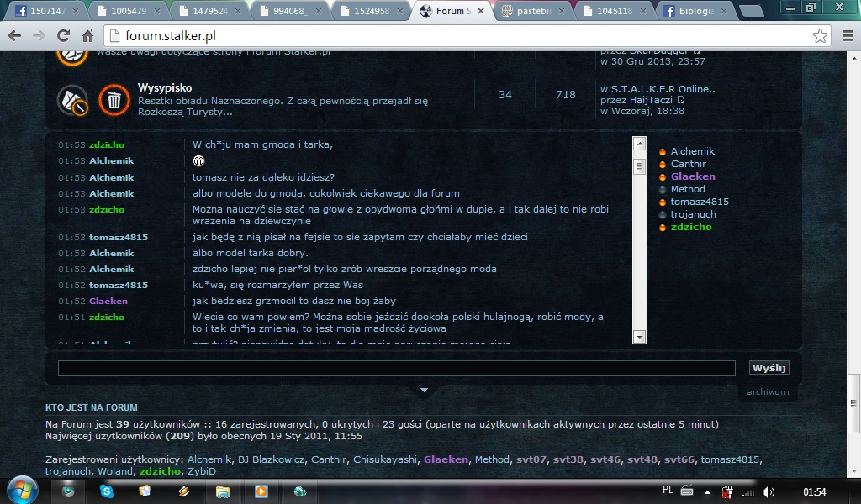861x504 pixels.
Task: Close the Forum S tab
Action: (x=481, y=11)
